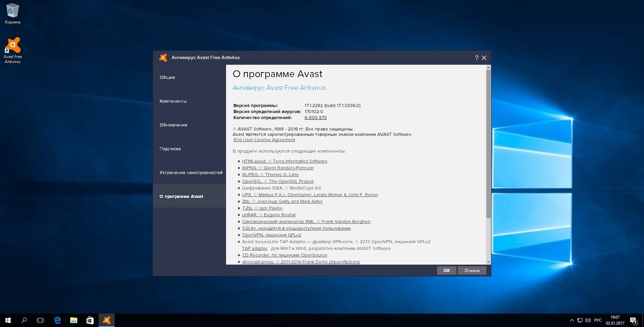Switch to Общие settings section
The image size is (644, 327).
click(x=190, y=77)
